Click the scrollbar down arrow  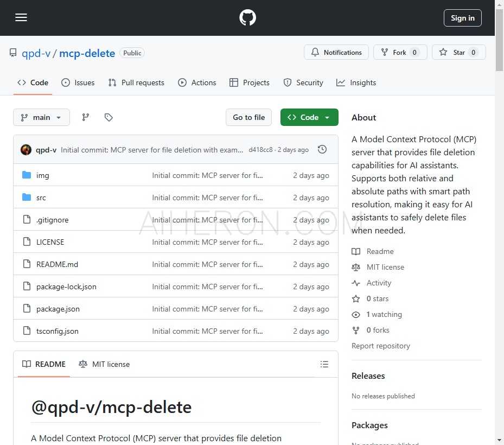tap(499, 440)
